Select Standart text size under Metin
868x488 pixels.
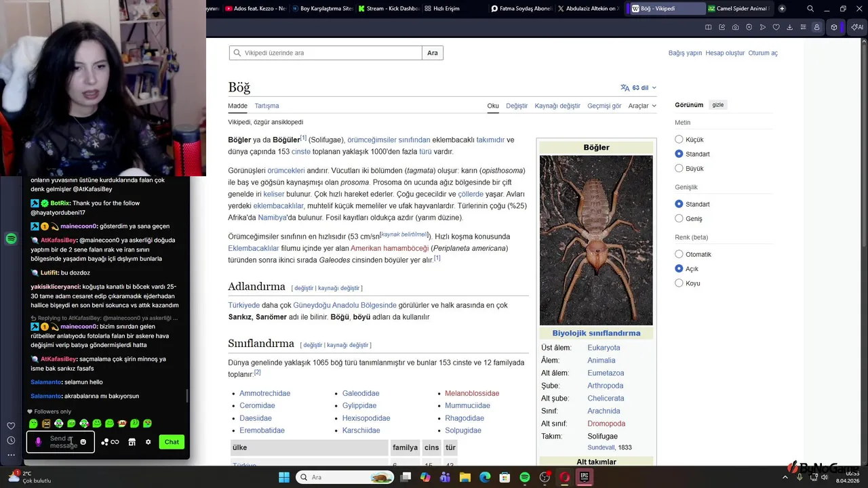coord(679,154)
